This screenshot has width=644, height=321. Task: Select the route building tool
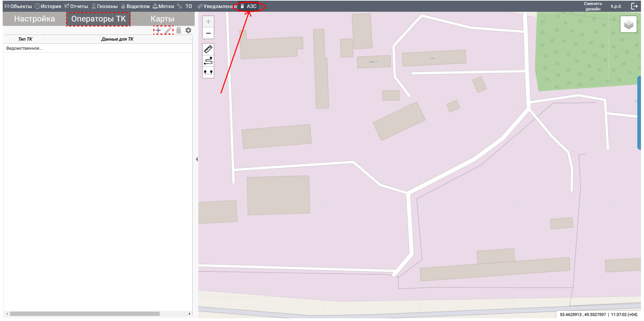(x=208, y=61)
